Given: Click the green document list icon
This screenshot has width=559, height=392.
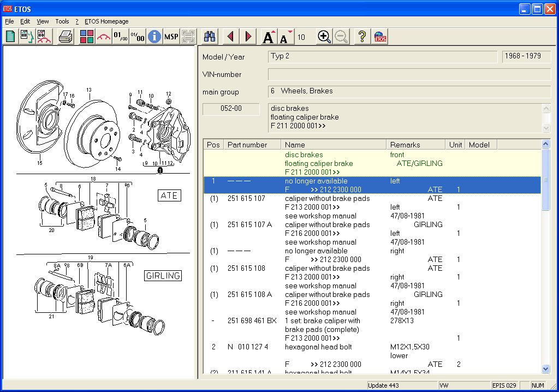Looking at the screenshot, I should pyautogui.click(x=10, y=37).
